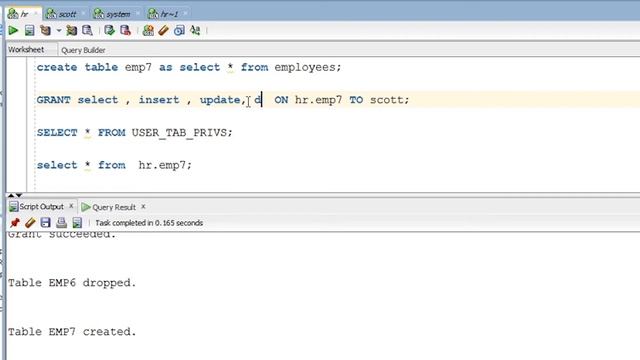640x360 pixels.
Task: Click 'select * from hr.emp7;' line
Action: [114, 165]
